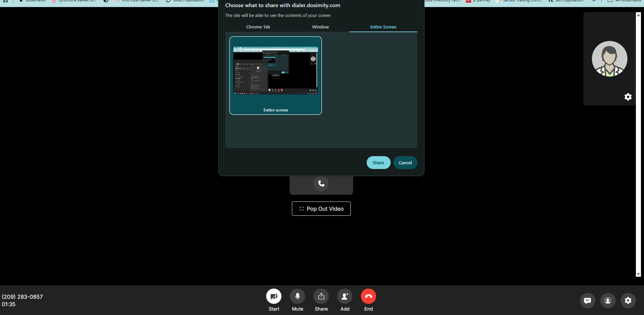644x315 pixels.
Task: Mute the microphone
Action: tap(297, 296)
